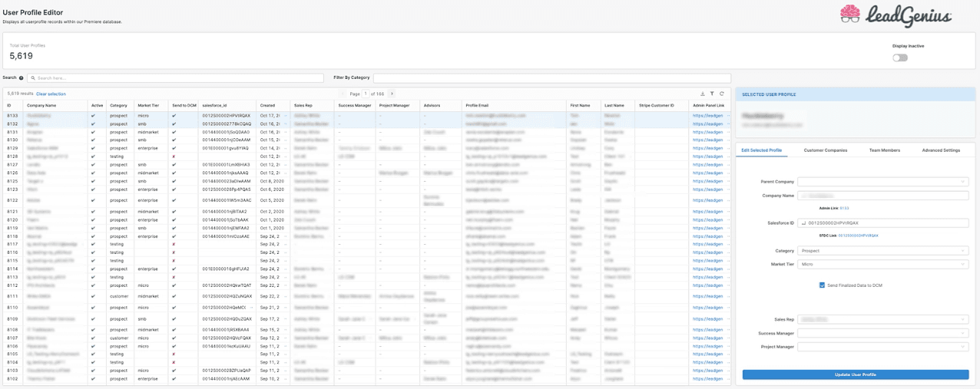Open the table filter icon

pos(712,94)
